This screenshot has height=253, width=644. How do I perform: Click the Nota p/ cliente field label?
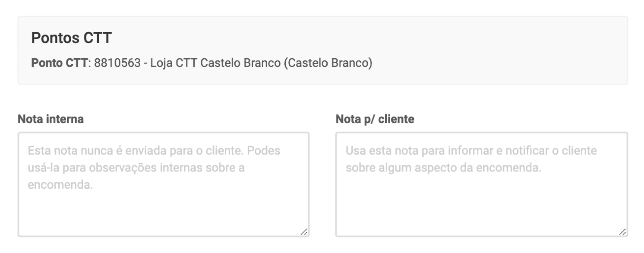pyautogui.click(x=375, y=120)
